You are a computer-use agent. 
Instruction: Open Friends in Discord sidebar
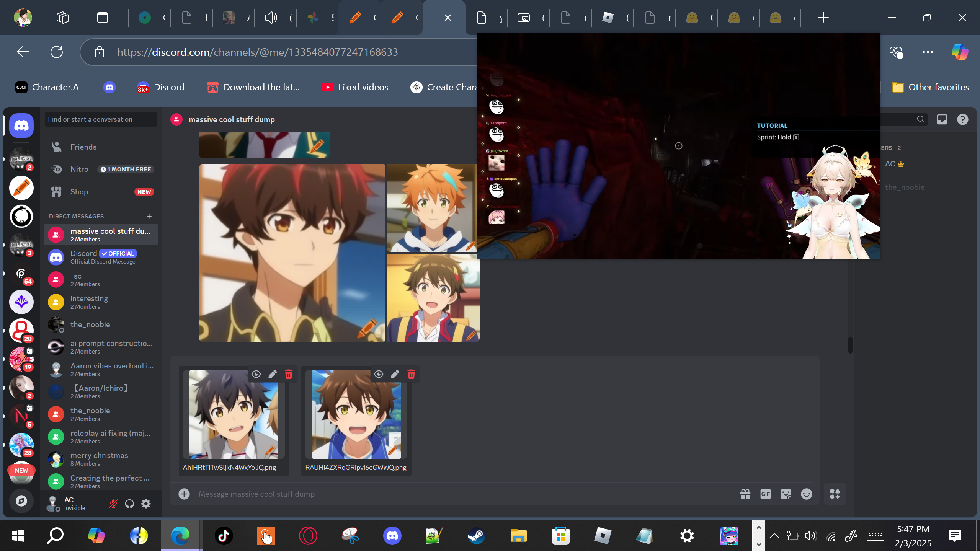pyautogui.click(x=101, y=147)
